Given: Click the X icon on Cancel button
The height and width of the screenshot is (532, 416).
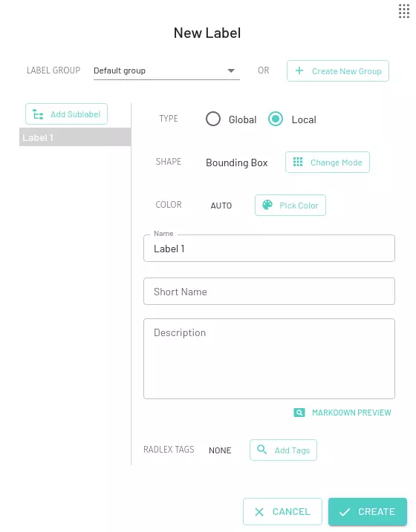Looking at the screenshot, I should 259,512.
